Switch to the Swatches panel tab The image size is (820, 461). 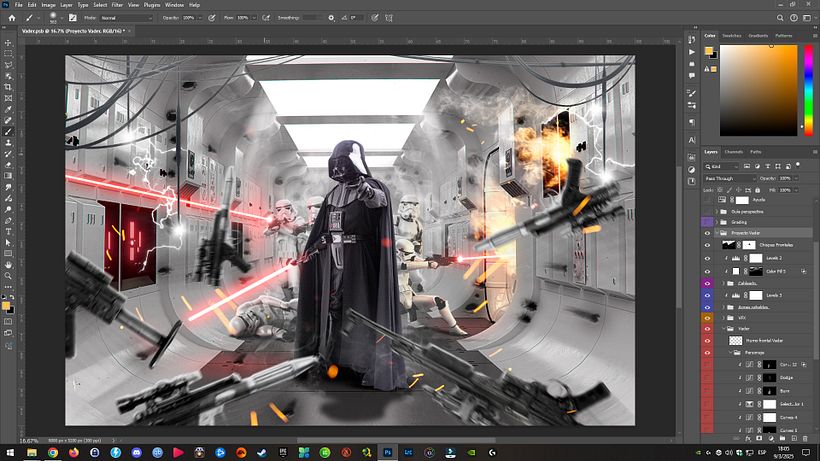(733, 35)
